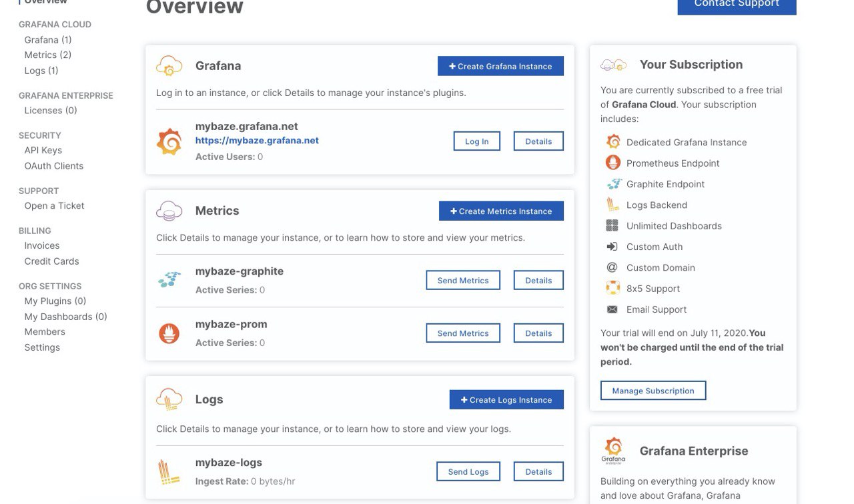This screenshot has width=854, height=504.
Task: Click the Email Support envelope icon
Action: pyautogui.click(x=612, y=309)
